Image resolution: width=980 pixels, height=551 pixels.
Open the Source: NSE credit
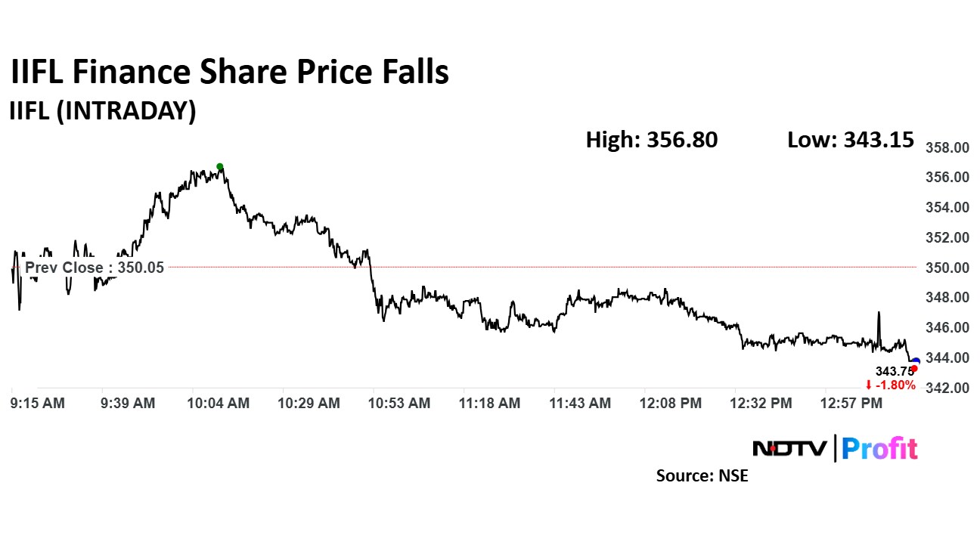pos(702,476)
